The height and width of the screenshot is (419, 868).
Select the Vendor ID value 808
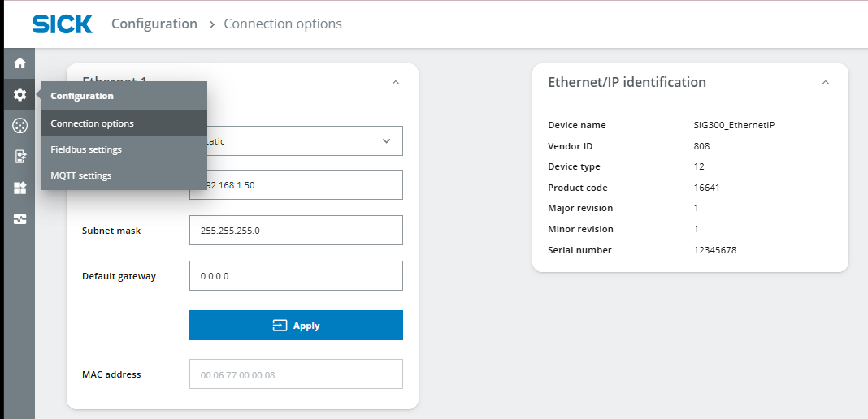tap(701, 146)
